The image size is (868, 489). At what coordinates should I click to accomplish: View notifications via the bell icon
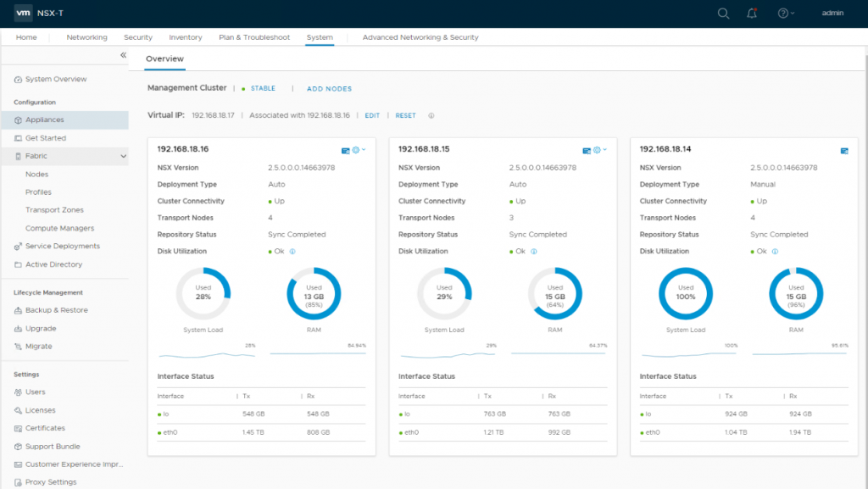pos(751,13)
